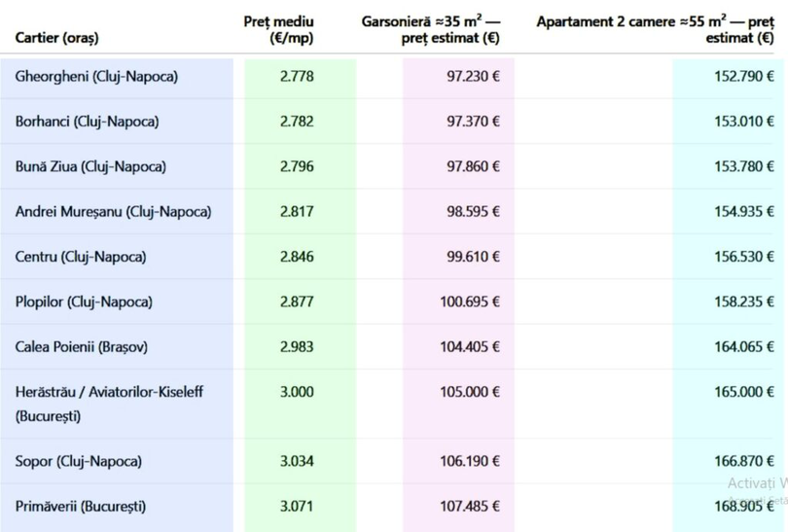Select the Andrei Mureșanu (Cluj-Napoca) cell
Viewport: 788px width, 532px height.
pos(113,211)
